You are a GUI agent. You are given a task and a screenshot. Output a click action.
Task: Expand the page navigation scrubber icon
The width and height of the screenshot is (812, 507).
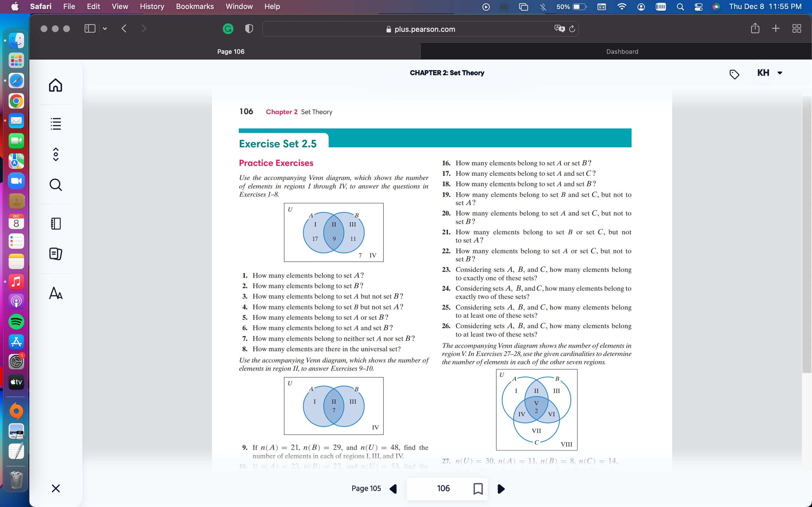[56, 154]
